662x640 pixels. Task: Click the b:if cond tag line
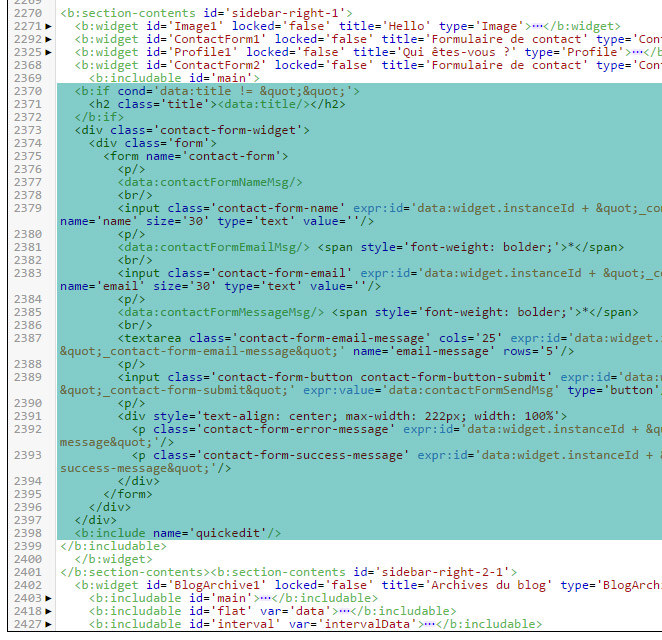point(217,91)
